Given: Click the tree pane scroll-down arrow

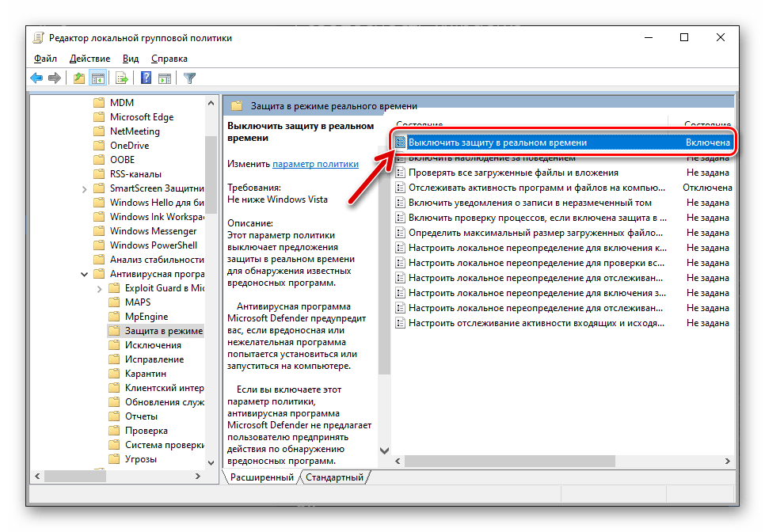Looking at the screenshot, I should [211, 463].
